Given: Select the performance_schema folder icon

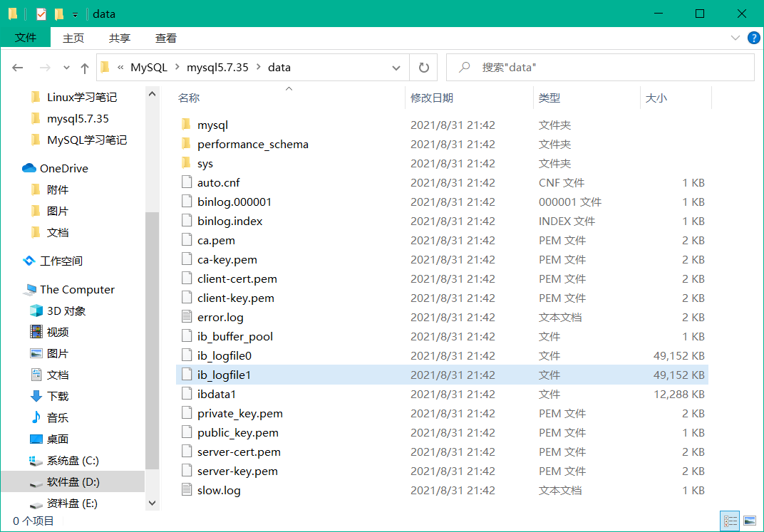Looking at the screenshot, I should 186,144.
